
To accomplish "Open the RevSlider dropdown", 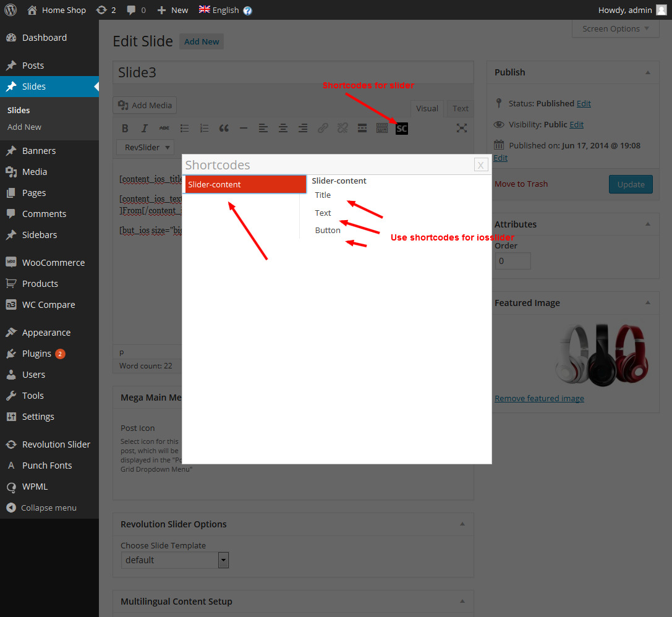I will (145, 147).
